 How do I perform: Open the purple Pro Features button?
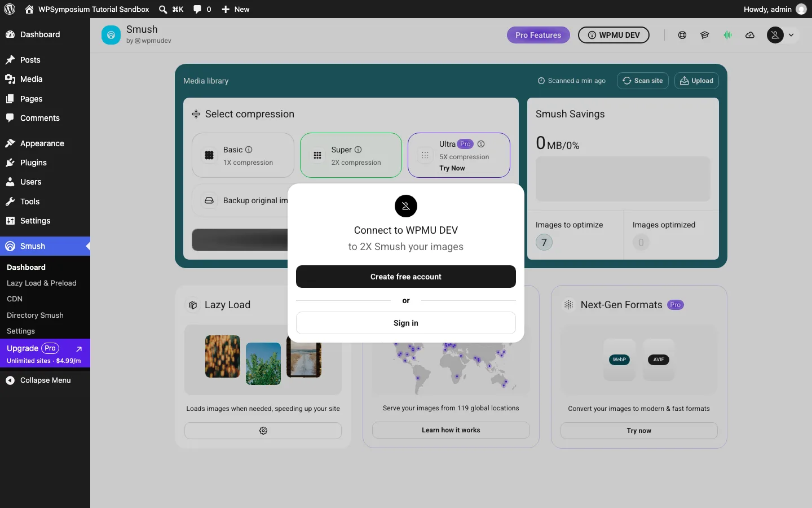pos(539,35)
